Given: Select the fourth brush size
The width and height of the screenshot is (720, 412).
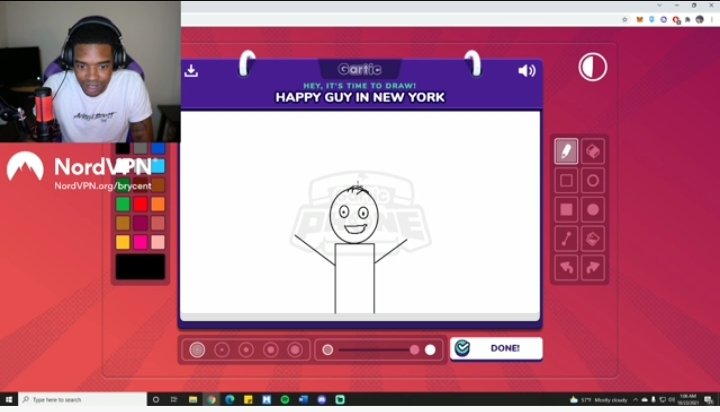Looking at the screenshot, I should click(270, 350).
